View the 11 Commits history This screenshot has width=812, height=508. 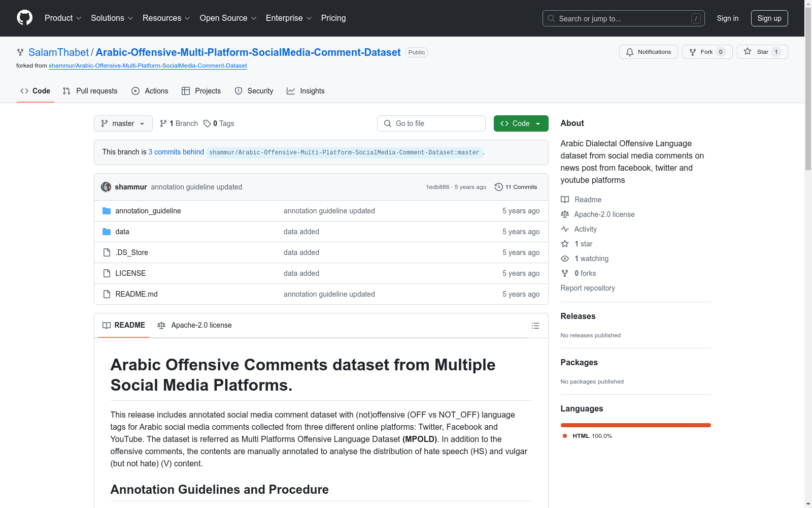pyautogui.click(x=516, y=187)
